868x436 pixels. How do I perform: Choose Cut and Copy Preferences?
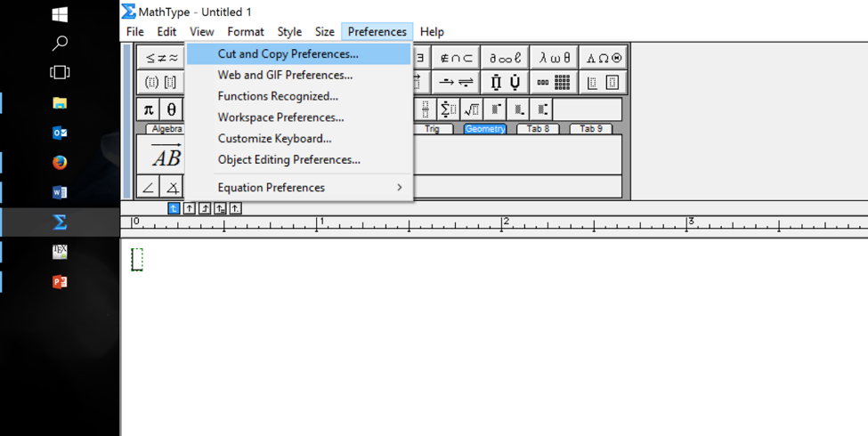[x=299, y=53]
